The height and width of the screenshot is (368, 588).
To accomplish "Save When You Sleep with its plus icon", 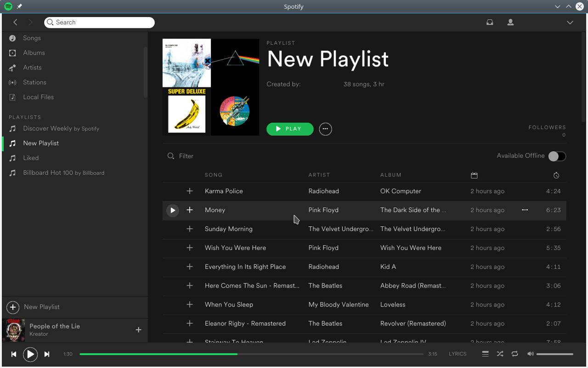I will click(189, 304).
